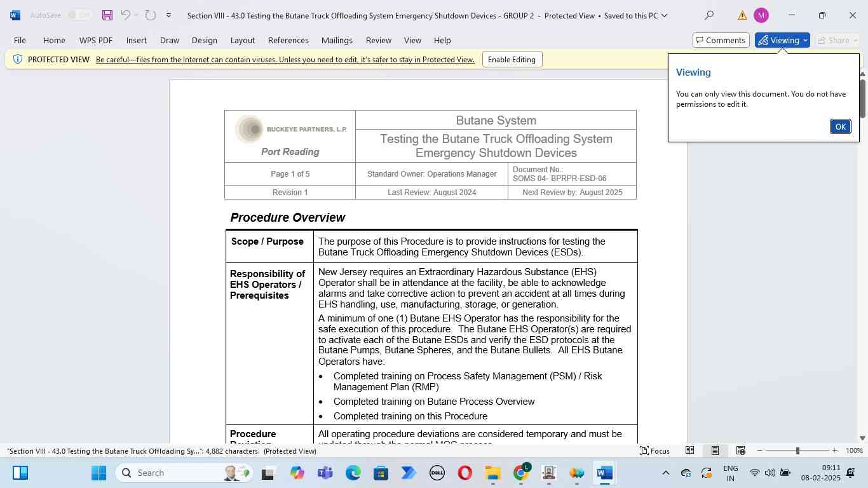Open Customize Quick Access Toolbar dropdown

pyautogui.click(x=168, y=15)
